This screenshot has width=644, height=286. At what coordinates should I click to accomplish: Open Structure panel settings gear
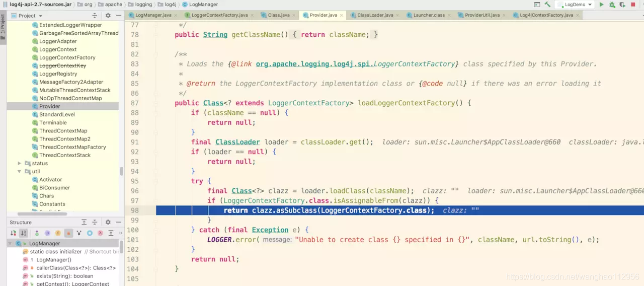[108, 222]
